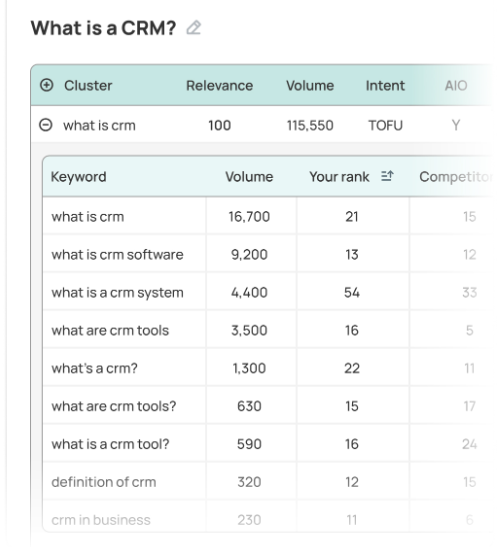This screenshot has height=547, width=502.
Task: Click the 'What is a CRM?' page title
Action: pyautogui.click(x=103, y=28)
